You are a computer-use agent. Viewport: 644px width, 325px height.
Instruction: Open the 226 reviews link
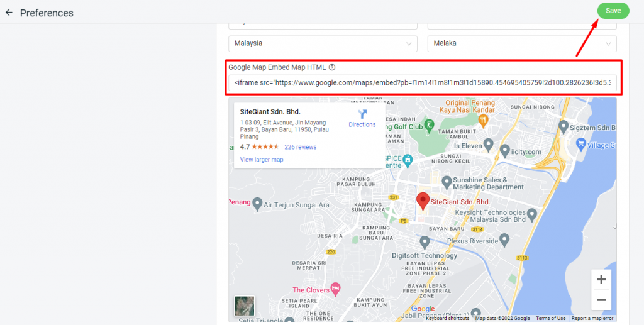[x=300, y=147]
